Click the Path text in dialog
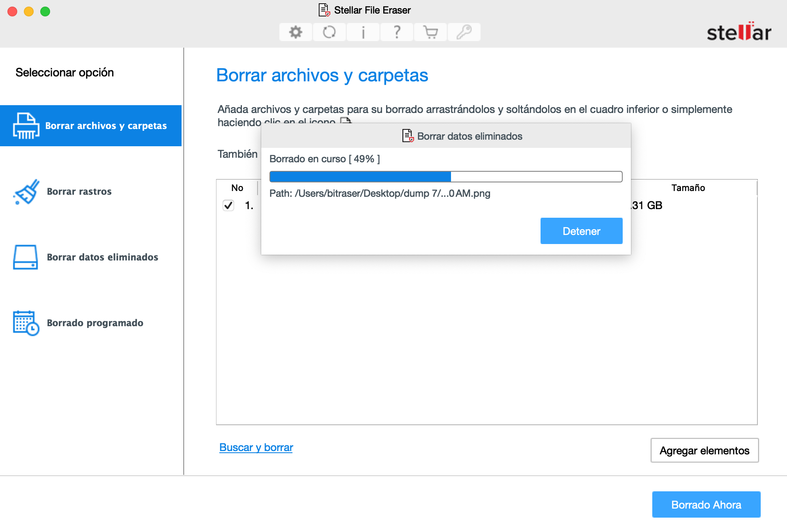The width and height of the screenshot is (787, 532). click(x=380, y=193)
